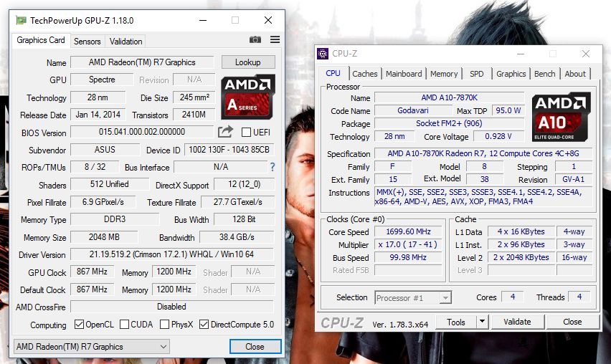Click the Bandwidth value 38.4 GB/s

pyautogui.click(x=237, y=237)
